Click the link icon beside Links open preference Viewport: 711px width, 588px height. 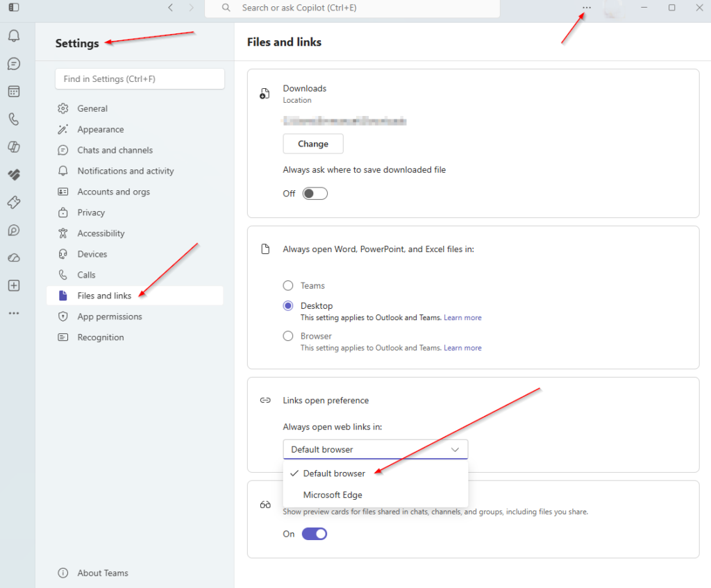point(265,401)
